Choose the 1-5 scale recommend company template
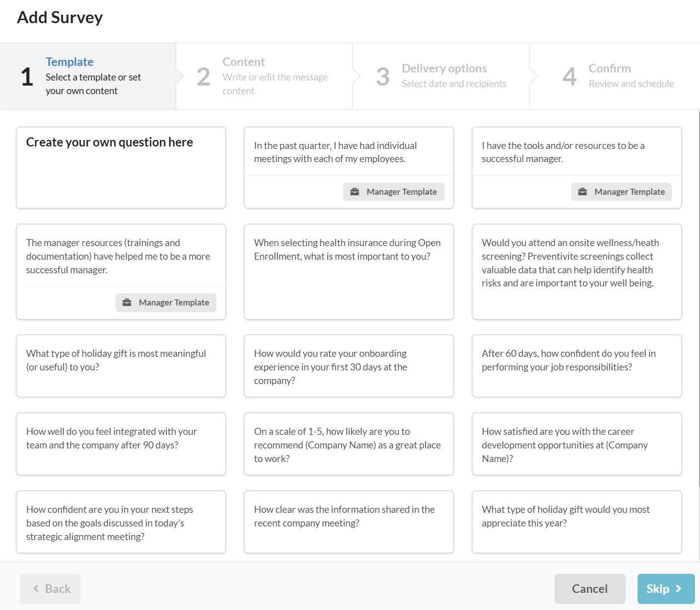This screenshot has height=610, width=700. [x=349, y=444]
